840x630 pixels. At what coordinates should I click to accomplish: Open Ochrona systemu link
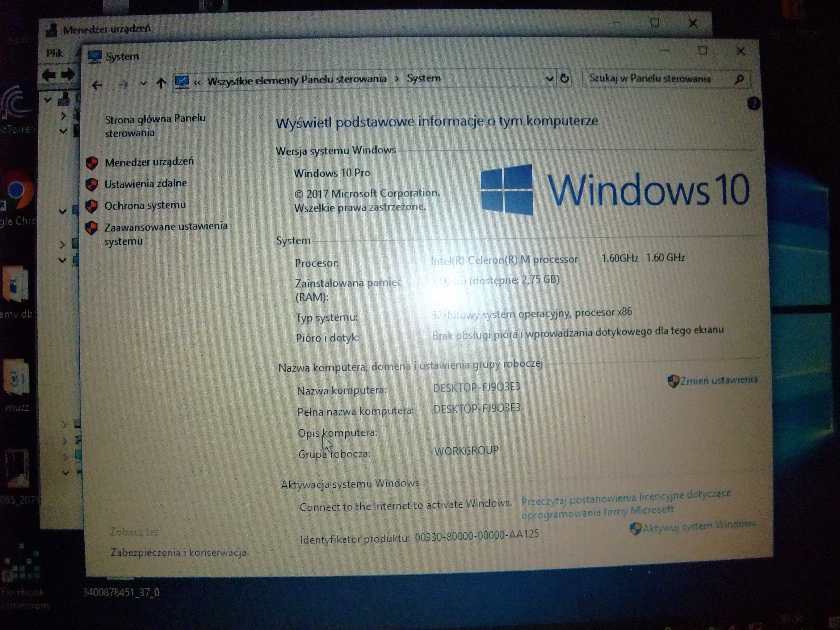[145, 205]
